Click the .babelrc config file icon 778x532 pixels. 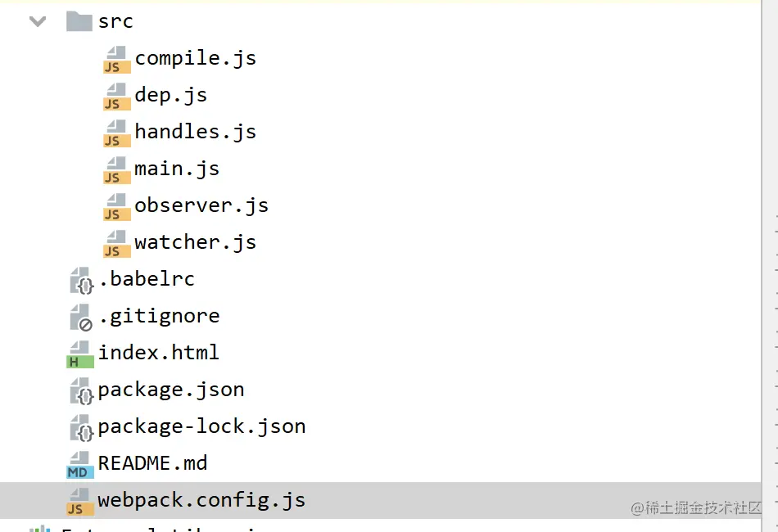(80, 280)
